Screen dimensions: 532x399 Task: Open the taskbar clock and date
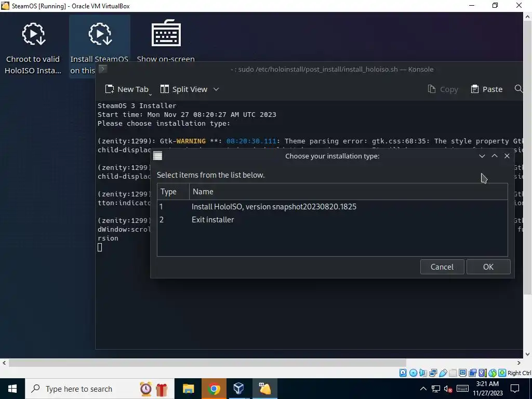click(487, 389)
